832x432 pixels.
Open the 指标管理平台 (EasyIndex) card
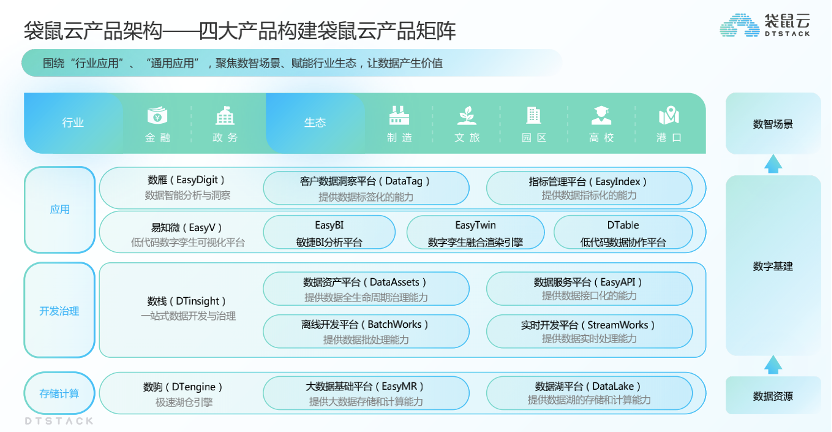coord(589,188)
